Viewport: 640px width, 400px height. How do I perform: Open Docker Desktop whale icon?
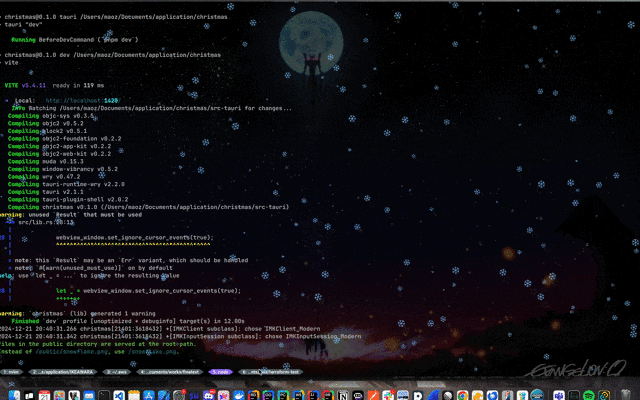(x=238, y=395)
